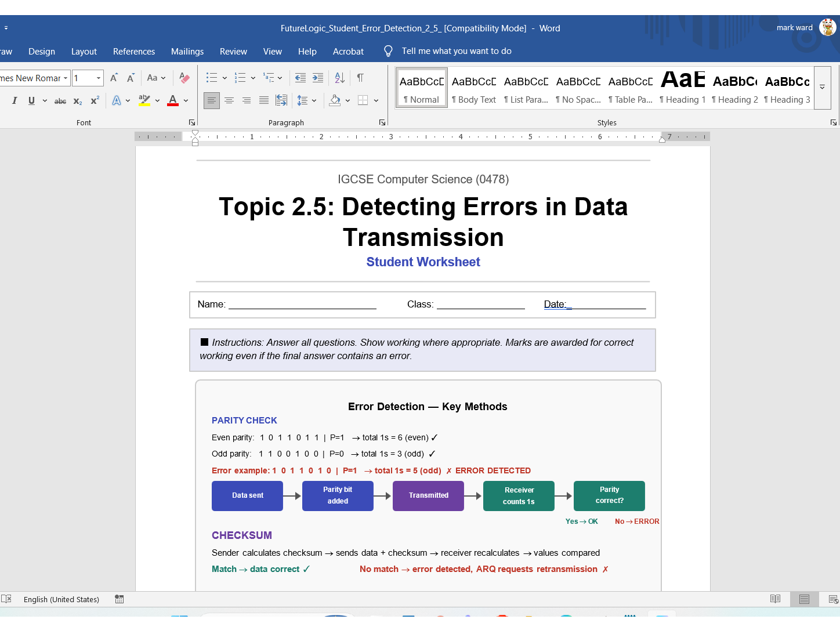The image size is (840, 630).
Task: Click macro recording icon in status bar
Action: coord(120,599)
